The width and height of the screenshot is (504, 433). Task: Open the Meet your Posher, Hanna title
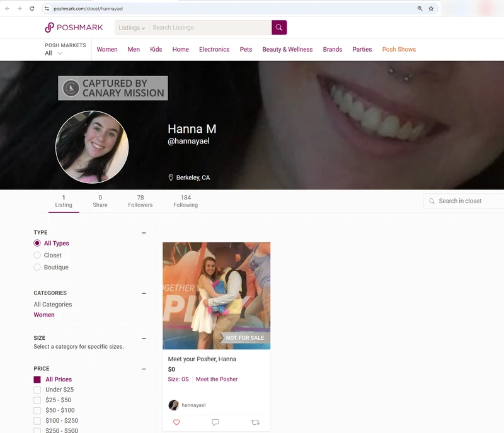[202, 359]
